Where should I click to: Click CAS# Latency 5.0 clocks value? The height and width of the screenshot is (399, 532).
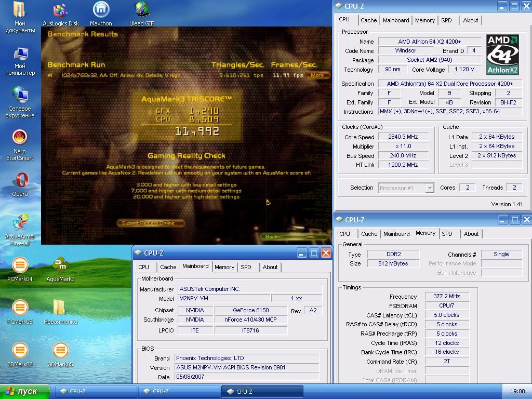(x=446, y=315)
